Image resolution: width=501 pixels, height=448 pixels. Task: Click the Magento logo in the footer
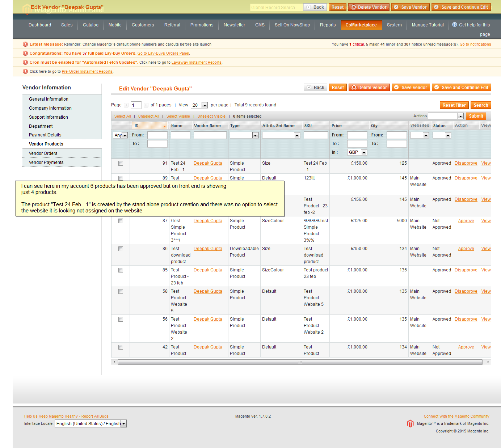[x=410, y=423]
